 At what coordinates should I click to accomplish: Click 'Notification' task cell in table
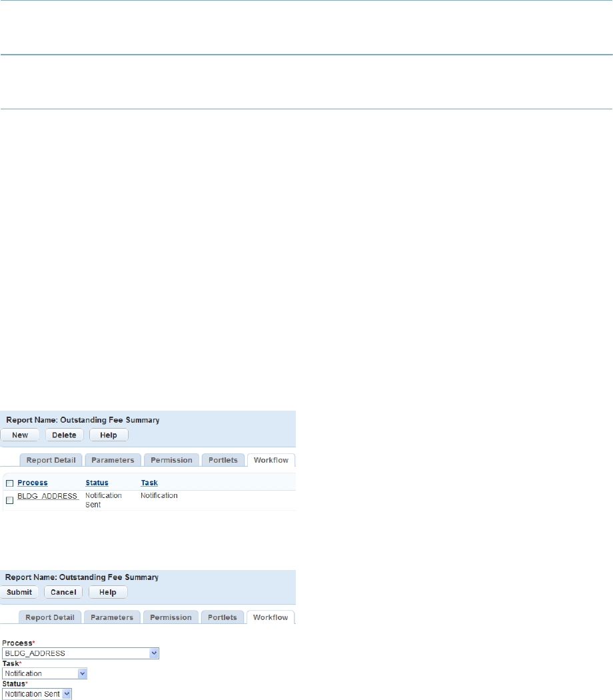click(x=159, y=495)
